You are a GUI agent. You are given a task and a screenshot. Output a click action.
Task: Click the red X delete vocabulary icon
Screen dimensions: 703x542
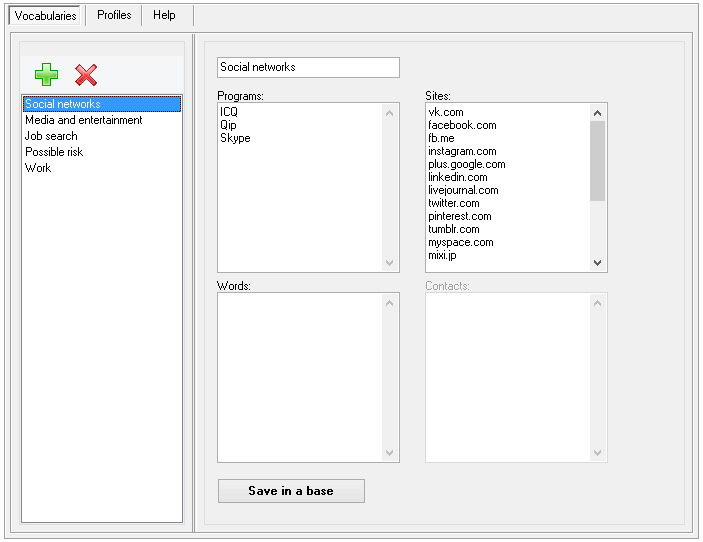[86, 75]
